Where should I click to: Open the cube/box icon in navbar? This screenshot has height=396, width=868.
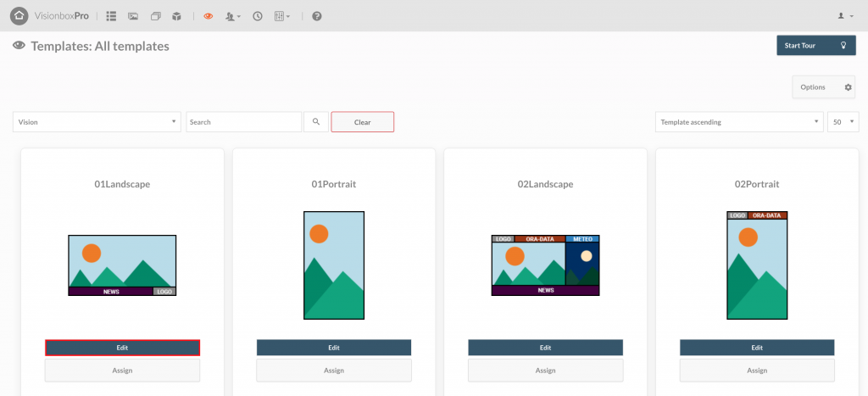pyautogui.click(x=176, y=16)
